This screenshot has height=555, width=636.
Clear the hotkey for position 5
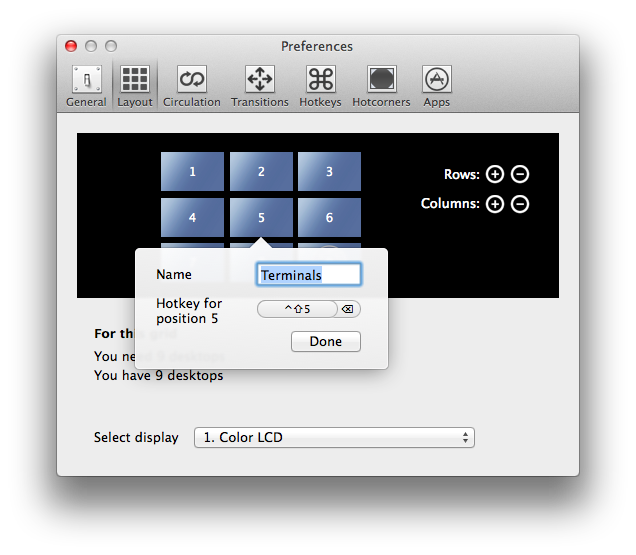click(x=347, y=310)
